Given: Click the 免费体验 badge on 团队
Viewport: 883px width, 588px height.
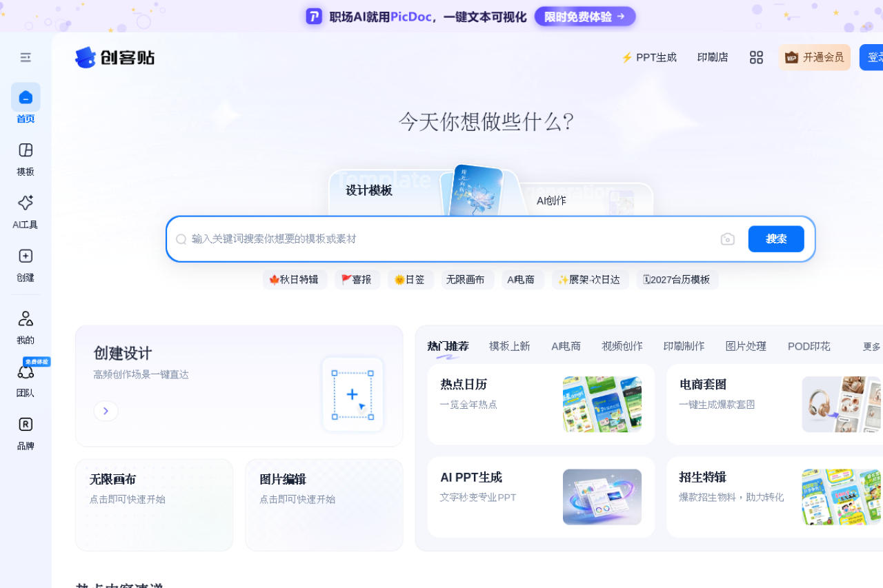Looking at the screenshot, I should coord(37,361).
